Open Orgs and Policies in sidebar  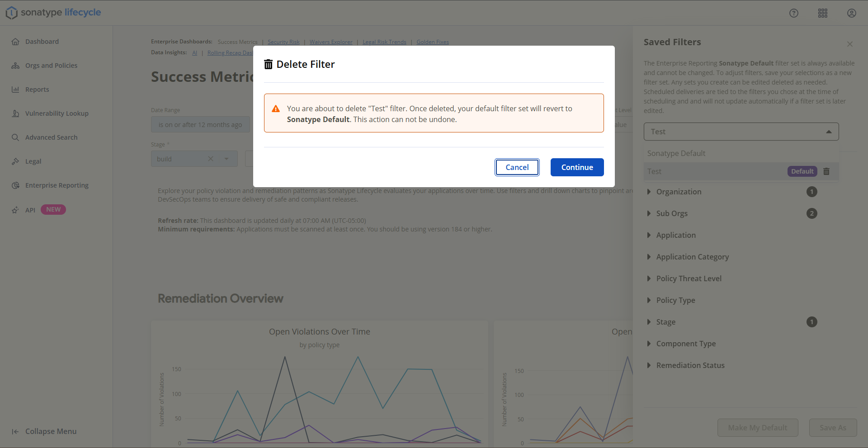click(51, 66)
